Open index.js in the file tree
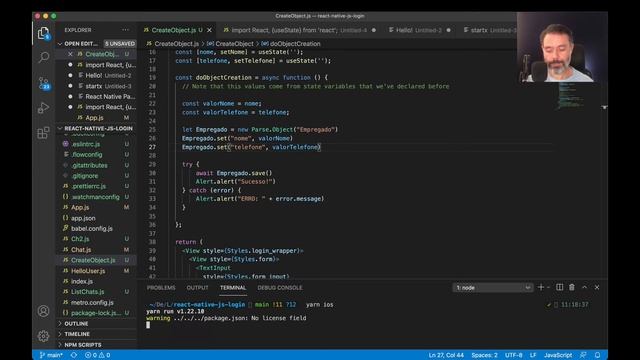The height and width of the screenshot is (360, 640). coord(96,281)
